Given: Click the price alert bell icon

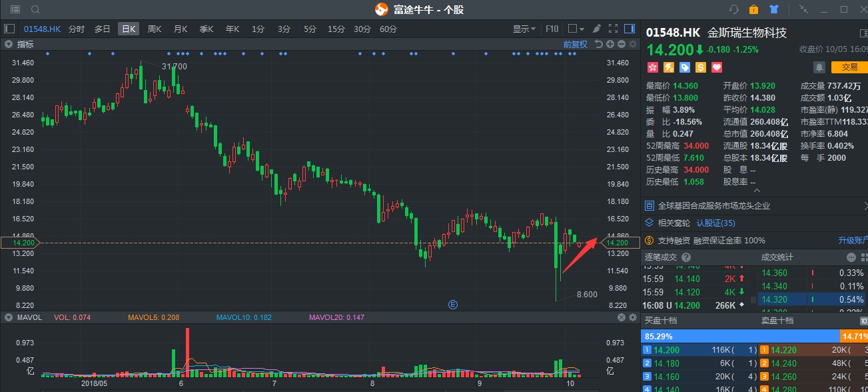Looking at the screenshot, I should click(x=819, y=67).
